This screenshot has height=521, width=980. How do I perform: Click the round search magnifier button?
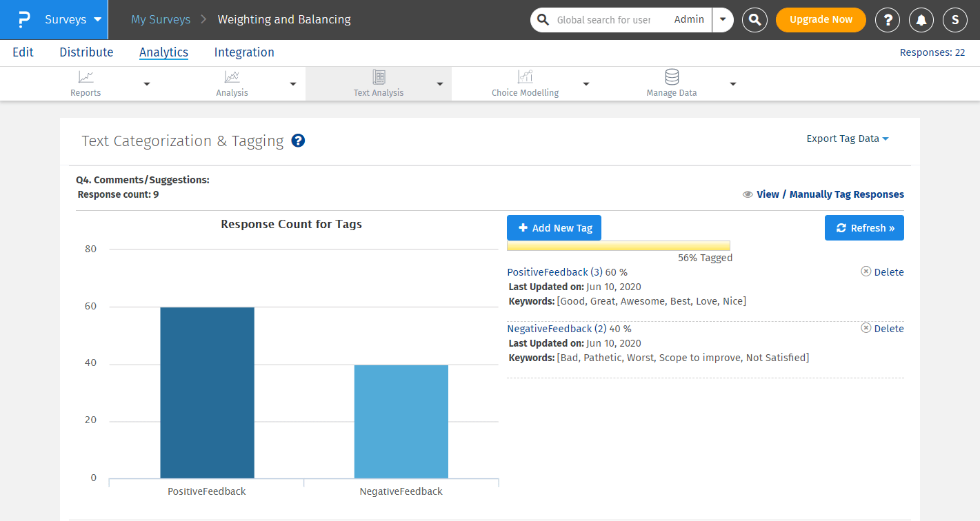755,20
